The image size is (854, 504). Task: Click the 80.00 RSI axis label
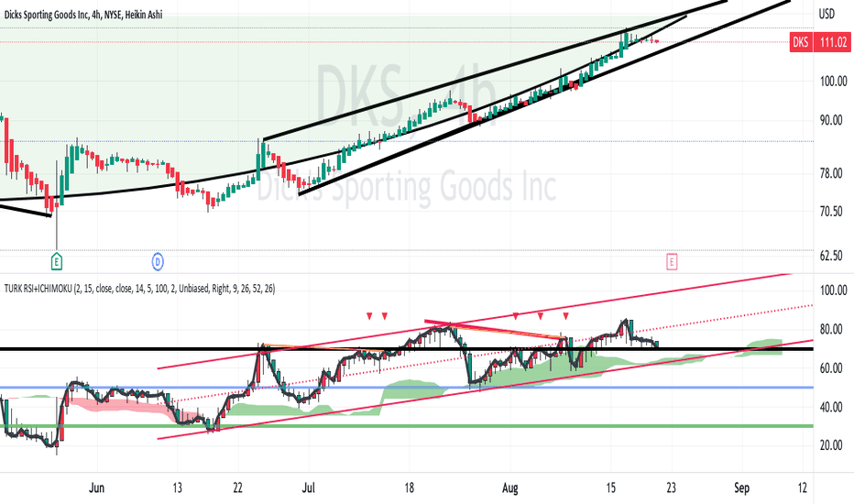click(x=831, y=329)
